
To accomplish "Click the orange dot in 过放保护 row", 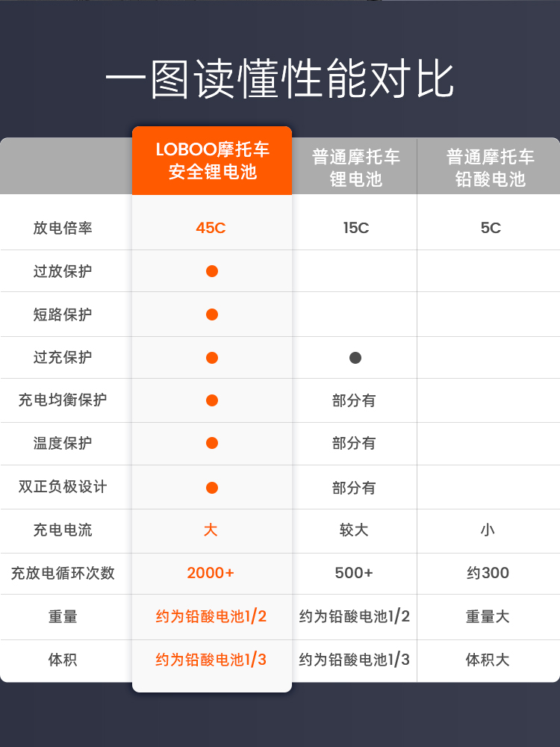I will coord(212,271).
